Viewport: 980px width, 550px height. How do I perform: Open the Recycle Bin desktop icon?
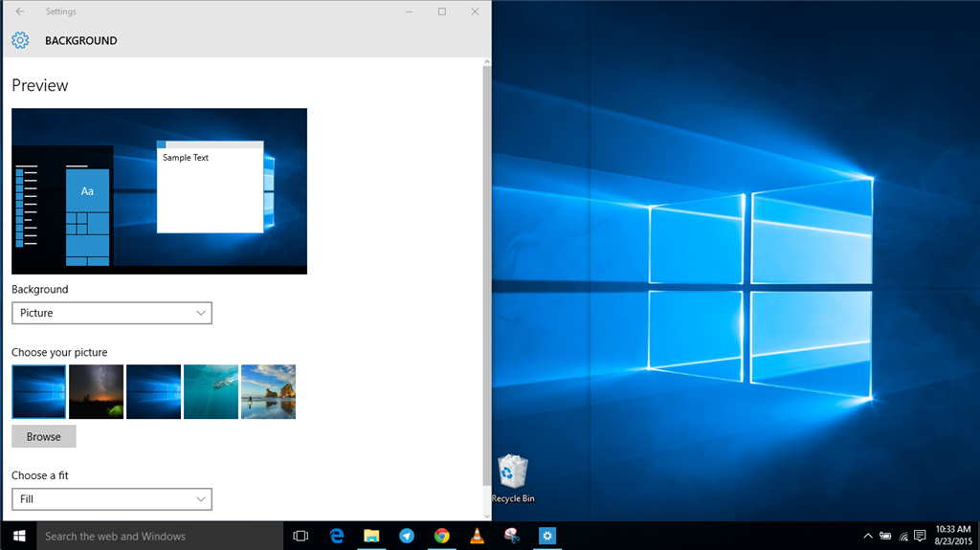click(x=513, y=479)
